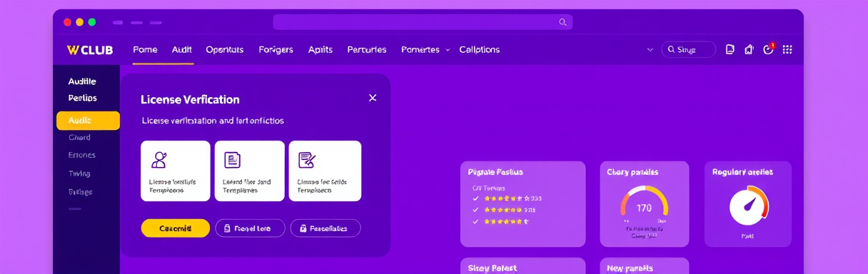The image size is (868, 274).
Task: Open notifications icon with red badge
Action: point(769,49)
